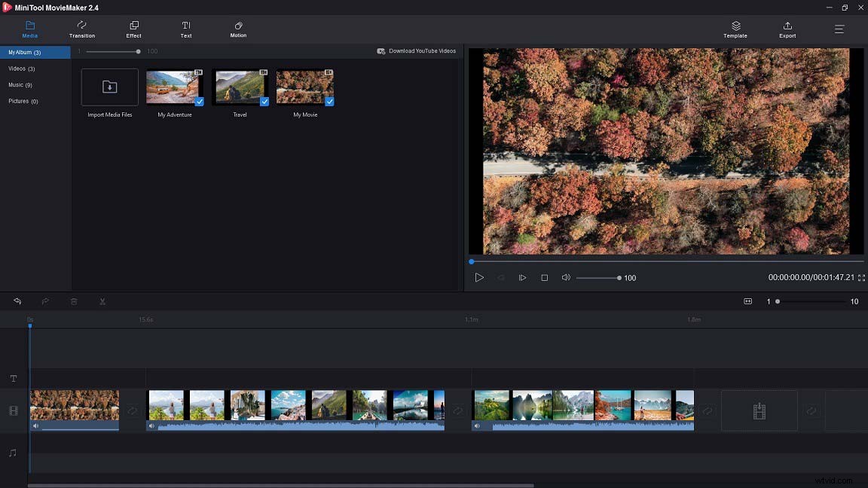Uncheck the My Adventure media checkmark

coord(200,101)
